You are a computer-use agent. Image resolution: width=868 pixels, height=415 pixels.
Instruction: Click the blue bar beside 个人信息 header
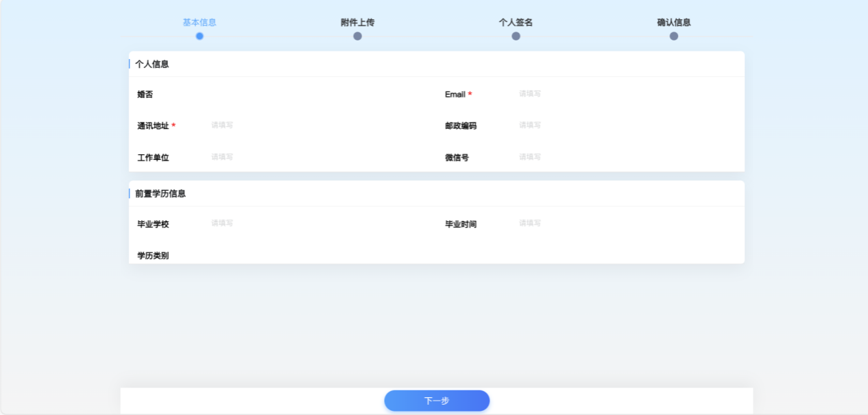click(130, 63)
